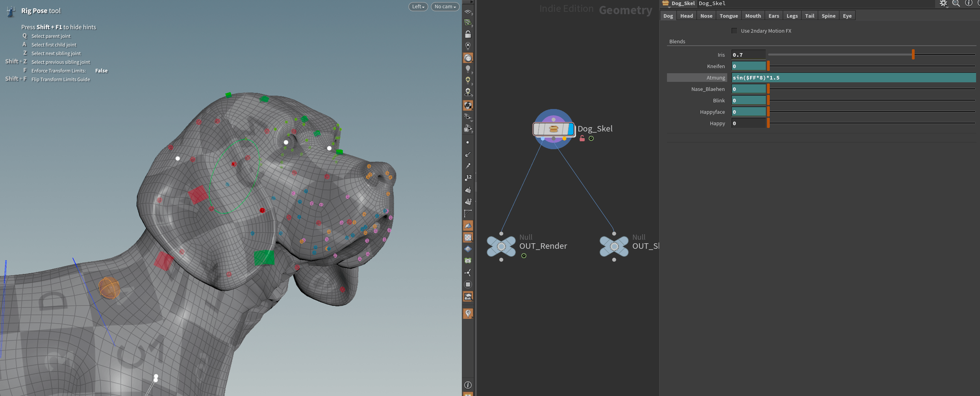Toggle the blue display flag on Dog_Skel node

[570, 129]
